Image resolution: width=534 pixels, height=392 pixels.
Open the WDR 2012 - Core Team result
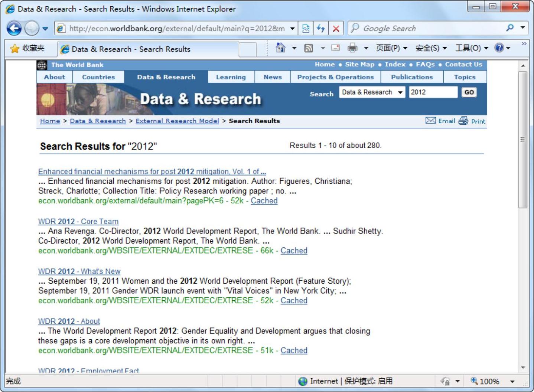pos(78,221)
